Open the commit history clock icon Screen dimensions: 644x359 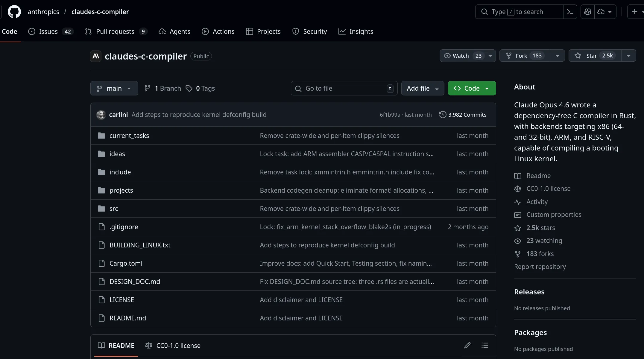tap(443, 115)
